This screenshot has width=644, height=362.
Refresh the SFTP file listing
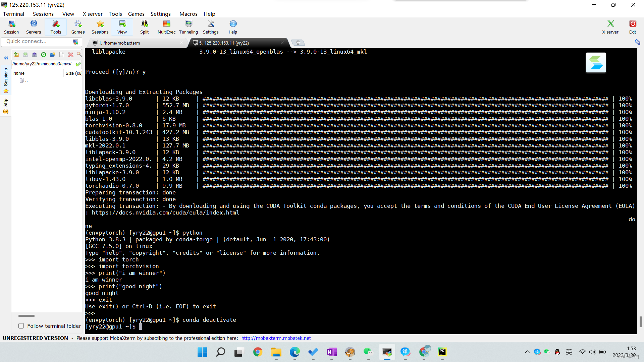point(44,54)
